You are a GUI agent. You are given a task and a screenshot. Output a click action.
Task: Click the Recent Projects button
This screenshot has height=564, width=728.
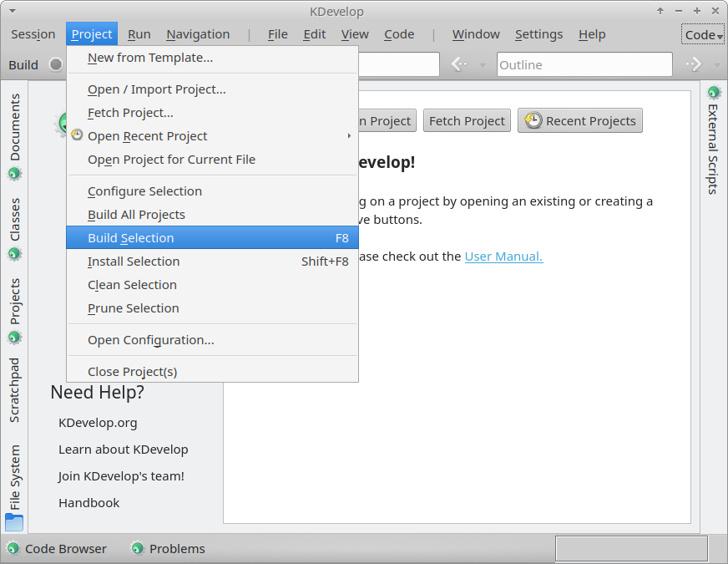pyautogui.click(x=580, y=121)
